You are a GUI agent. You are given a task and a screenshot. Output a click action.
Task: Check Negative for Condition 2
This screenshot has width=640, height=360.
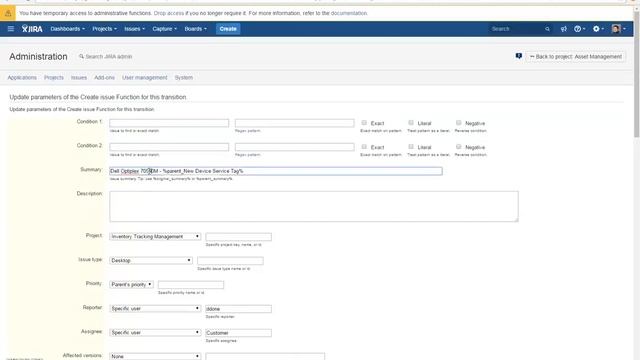click(x=458, y=147)
